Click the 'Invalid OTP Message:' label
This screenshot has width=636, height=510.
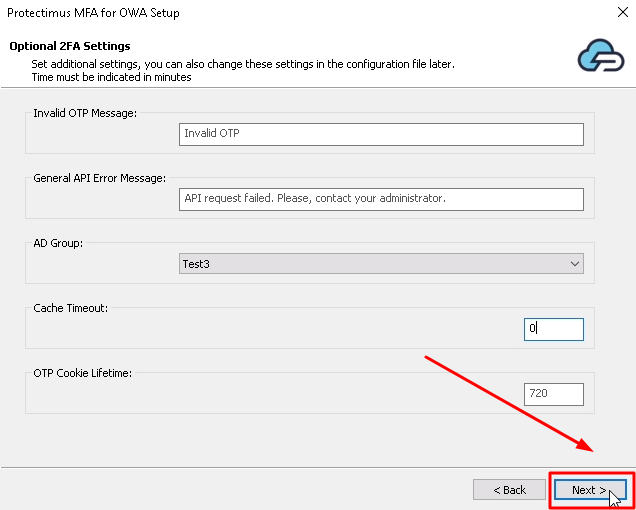point(85,113)
